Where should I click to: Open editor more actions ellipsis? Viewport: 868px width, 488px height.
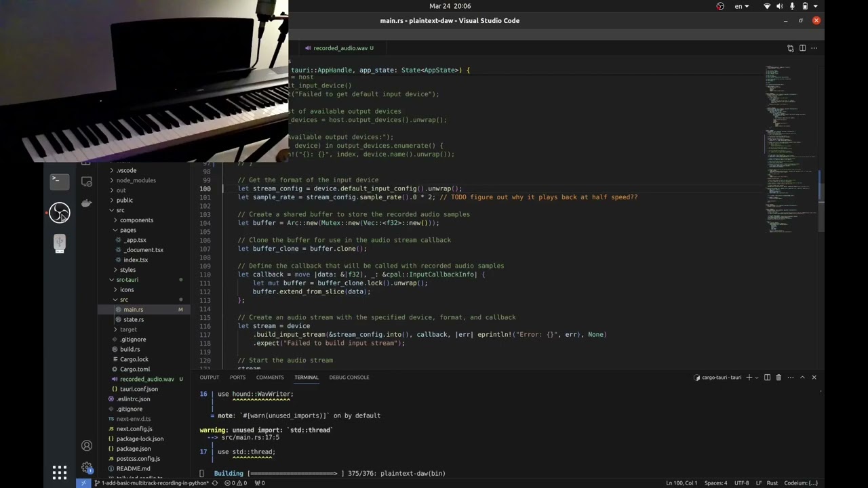click(x=814, y=48)
